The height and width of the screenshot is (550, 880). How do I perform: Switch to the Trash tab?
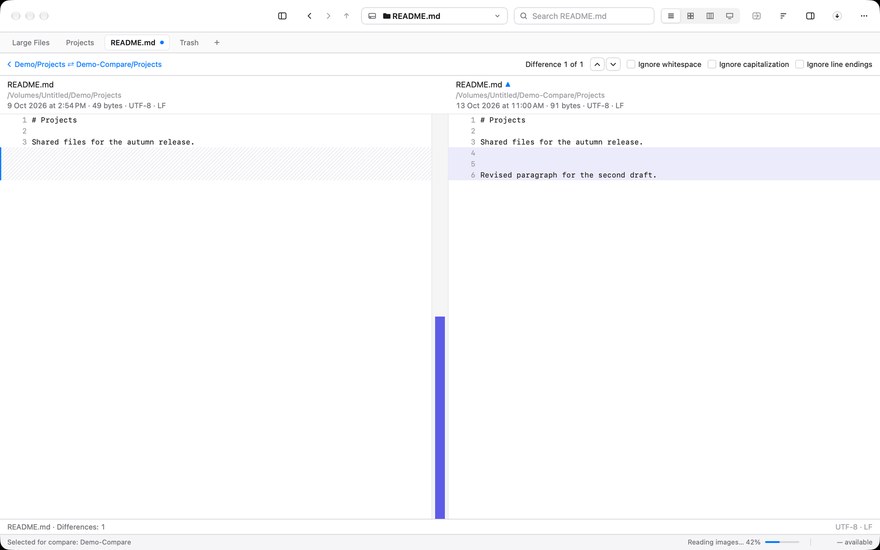pos(189,43)
